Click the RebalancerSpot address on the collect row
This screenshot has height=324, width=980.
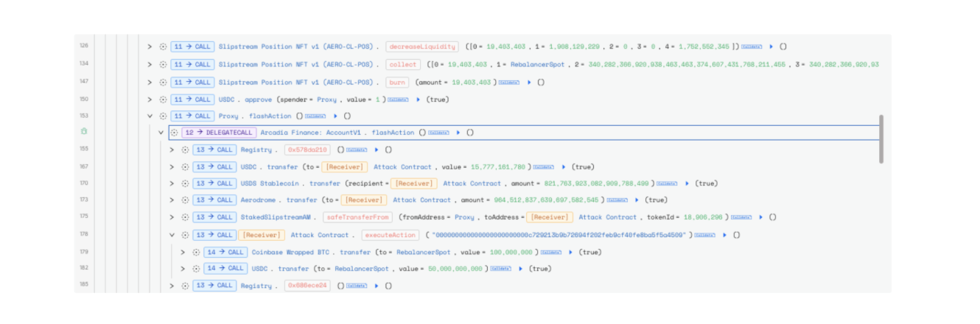coord(538,64)
